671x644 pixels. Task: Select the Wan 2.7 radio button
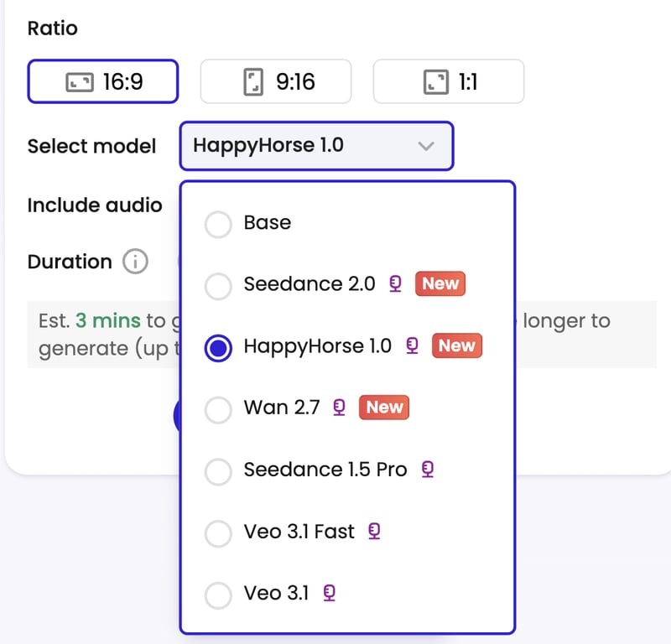point(218,409)
